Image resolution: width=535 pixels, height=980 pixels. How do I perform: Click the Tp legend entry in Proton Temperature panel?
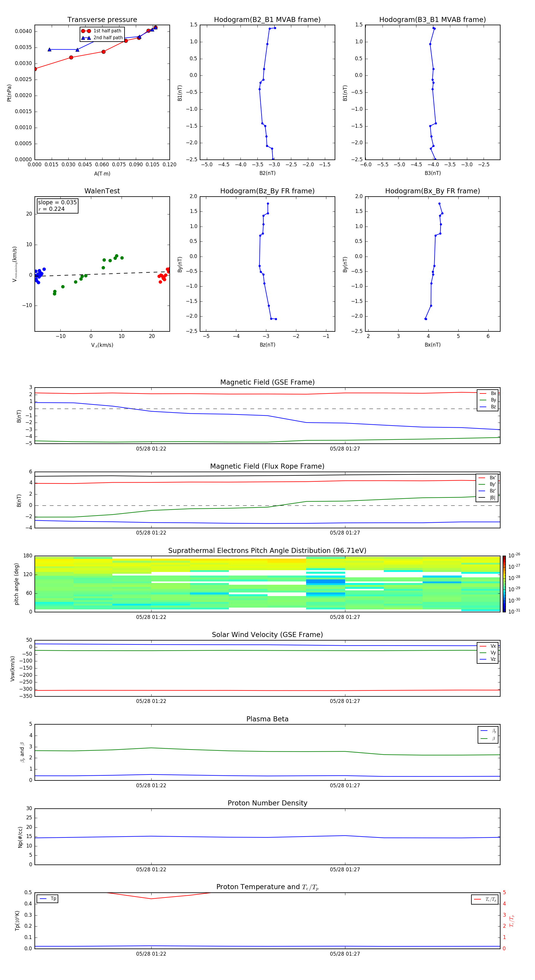[x=48, y=899]
